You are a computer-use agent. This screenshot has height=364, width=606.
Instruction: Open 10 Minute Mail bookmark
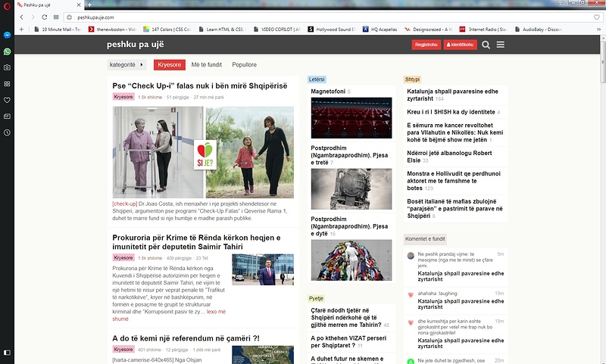(58, 29)
